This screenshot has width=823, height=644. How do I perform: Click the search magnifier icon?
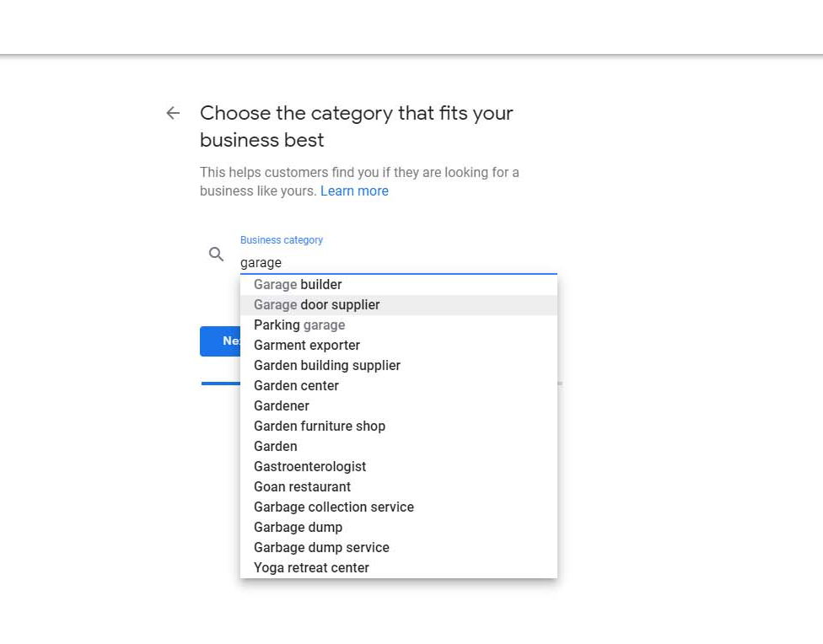point(217,254)
